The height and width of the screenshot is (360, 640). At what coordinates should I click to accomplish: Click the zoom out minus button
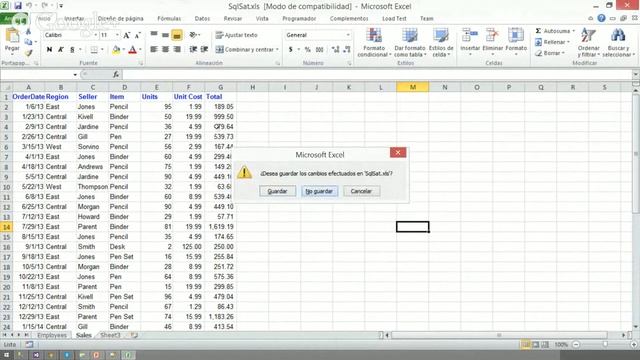576,345
